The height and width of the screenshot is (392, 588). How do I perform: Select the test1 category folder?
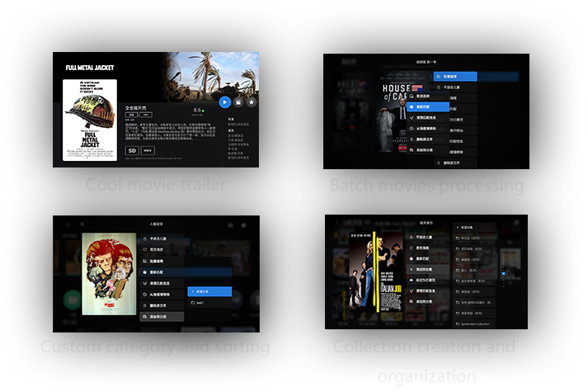click(209, 303)
